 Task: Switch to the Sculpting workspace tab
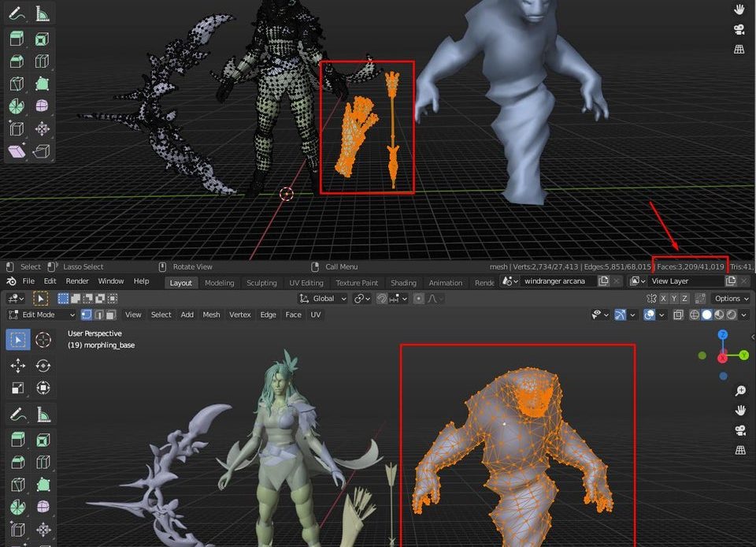click(261, 283)
